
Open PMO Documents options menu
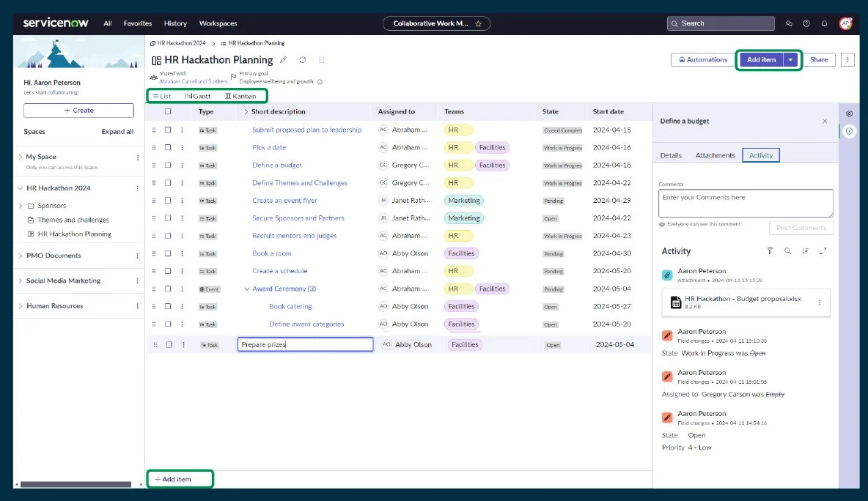(x=137, y=256)
